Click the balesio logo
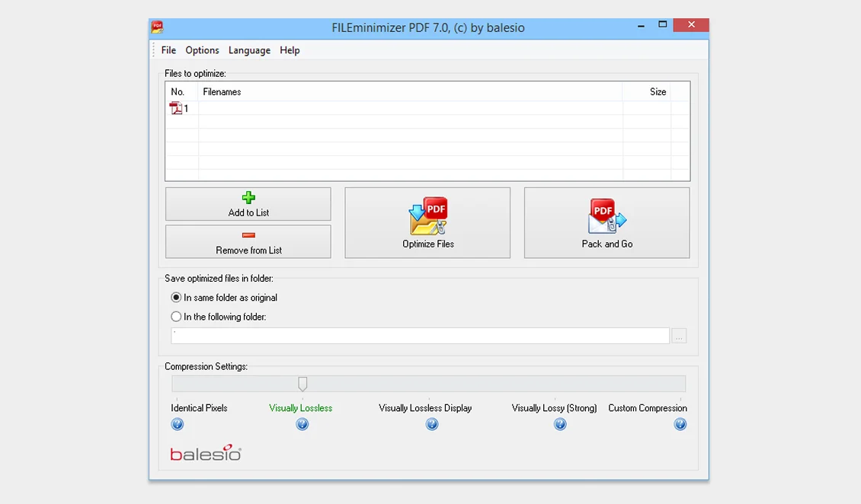 (x=206, y=453)
